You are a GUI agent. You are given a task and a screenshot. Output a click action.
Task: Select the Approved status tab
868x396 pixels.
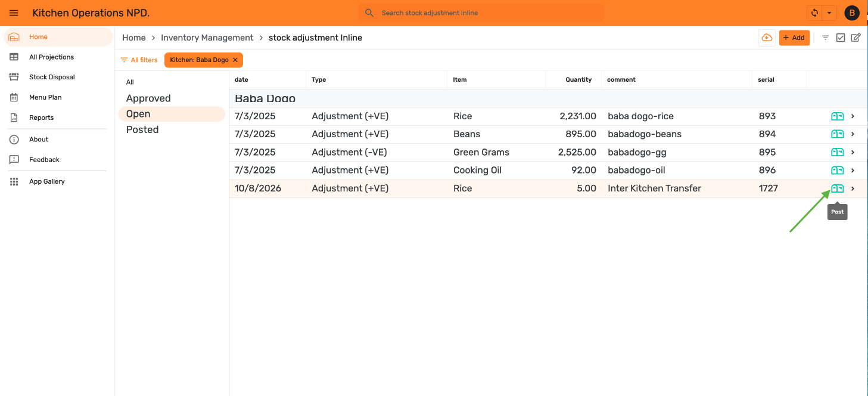click(148, 98)
